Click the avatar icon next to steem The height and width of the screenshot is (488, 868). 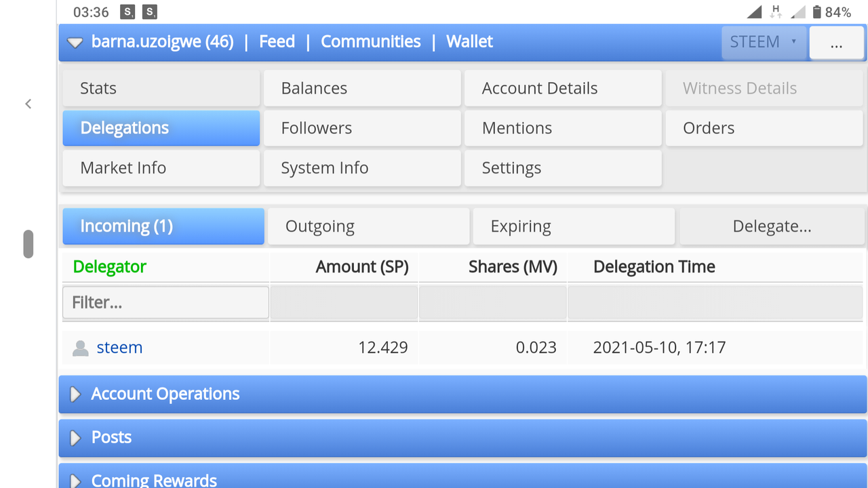[x=81, y=348]
